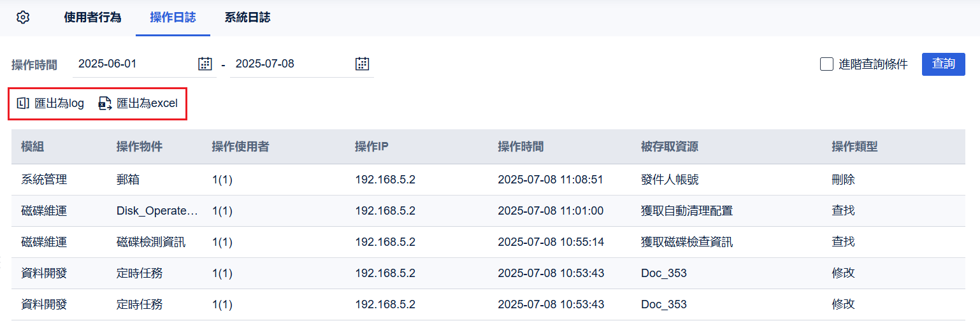
Task: Click the export as log icon
Action: (x=23, y=103)
